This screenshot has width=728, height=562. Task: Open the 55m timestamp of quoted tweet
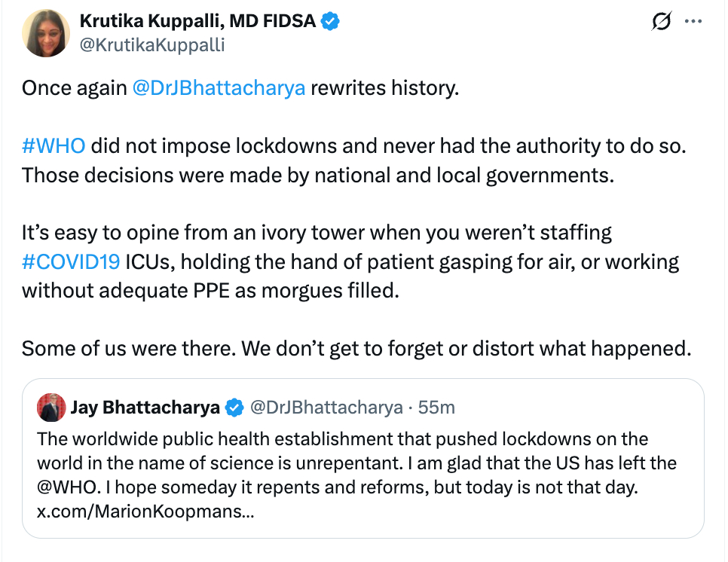(436, 408)
